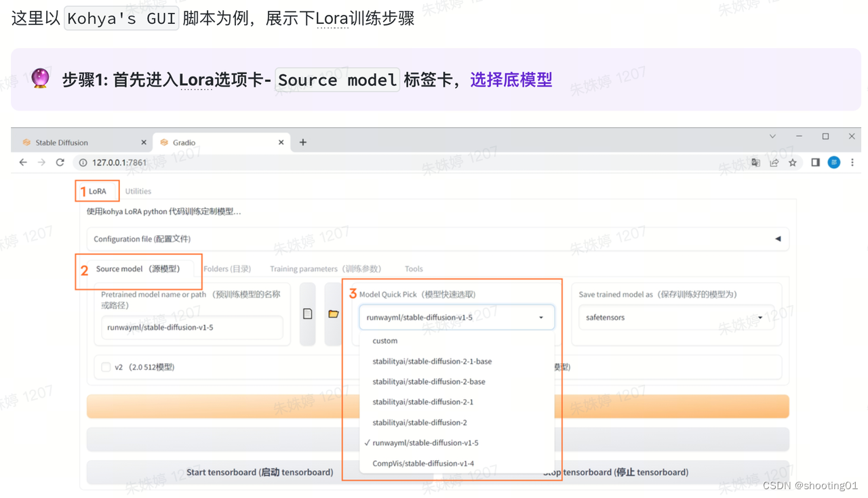The width and height of the screenshot is (868, 498).
Task: Click the share page icon in address bar
Action: [x=774, y=163]
